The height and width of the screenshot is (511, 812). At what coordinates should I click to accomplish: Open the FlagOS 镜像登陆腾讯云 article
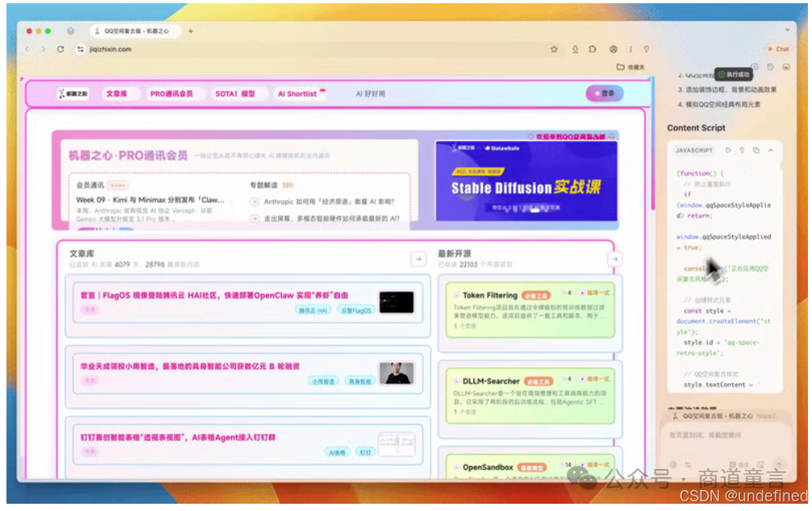(x=214, y=295)
